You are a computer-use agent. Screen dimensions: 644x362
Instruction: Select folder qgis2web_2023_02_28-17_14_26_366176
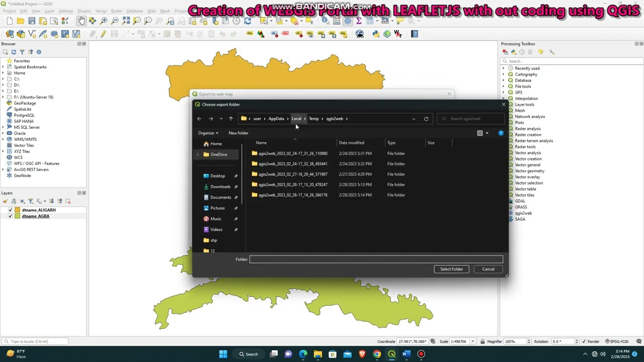click(293, 195)
